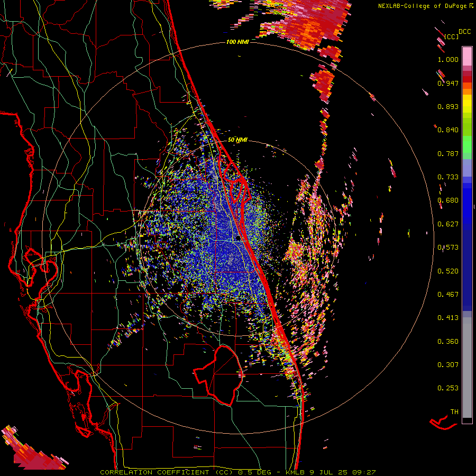Select the 0.627 legend value
476x476 pixels.
(448, 224)
